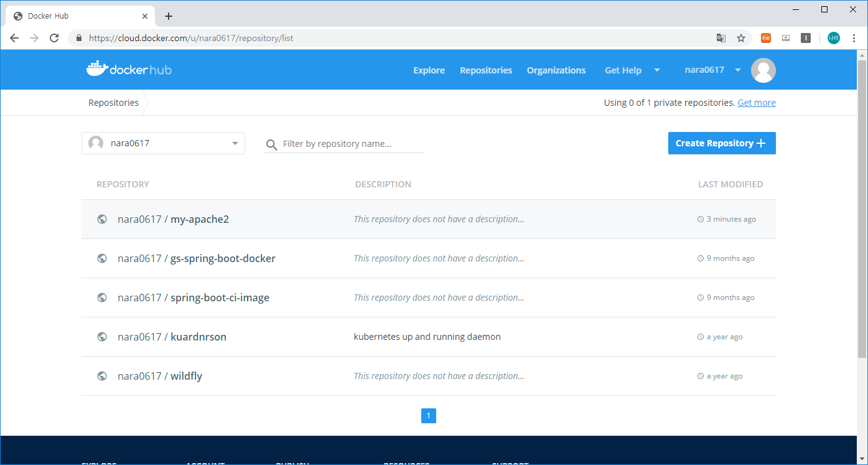Click the LAST MODIFIED column header
868x465 pixels.
pos(730,184)
